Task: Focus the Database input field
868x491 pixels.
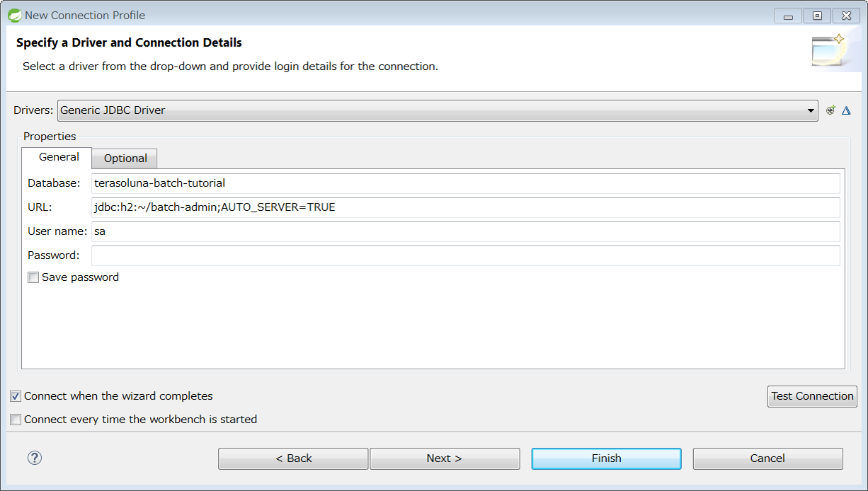Action: [466, 183]
